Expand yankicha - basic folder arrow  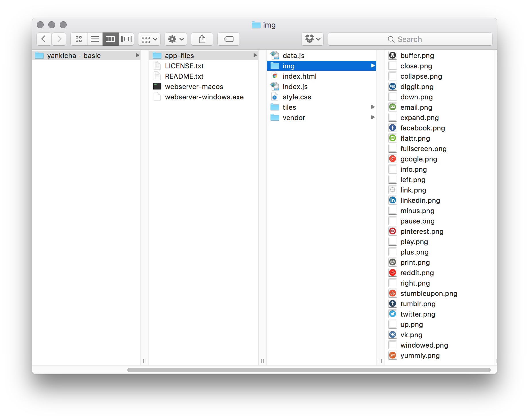[137, 55]
